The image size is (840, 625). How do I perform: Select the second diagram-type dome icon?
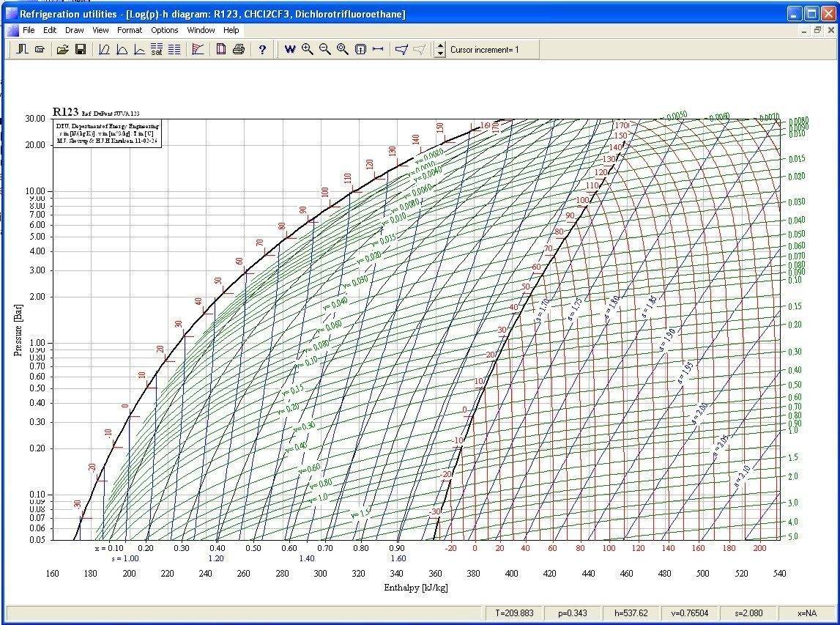pos(122,49)
